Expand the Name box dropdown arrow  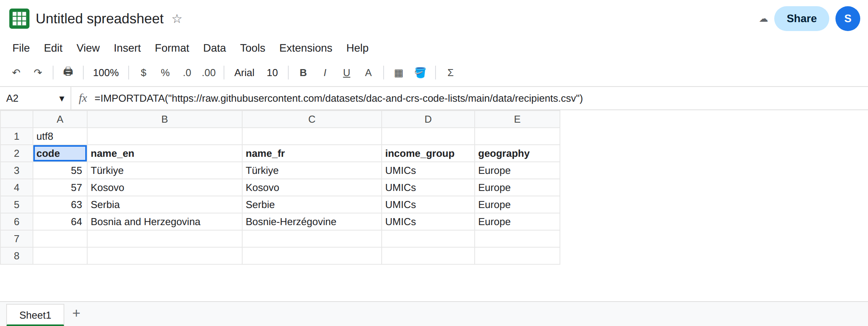(62, 99)
